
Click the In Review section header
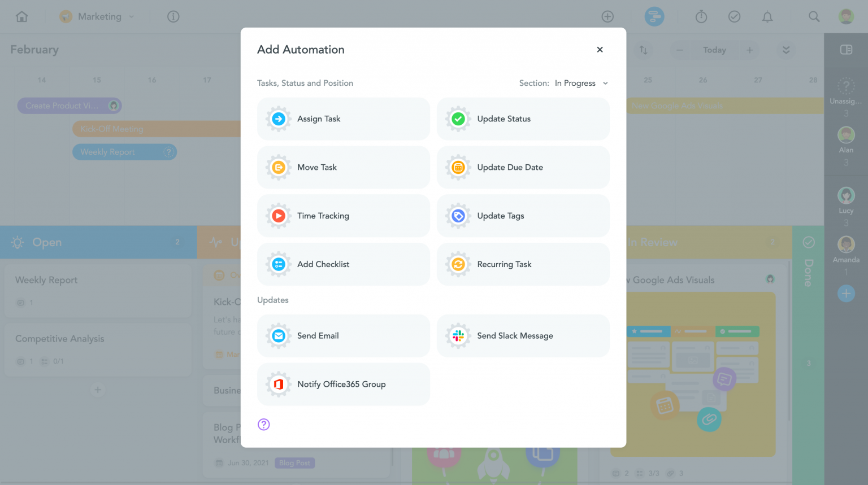[709, 242]
